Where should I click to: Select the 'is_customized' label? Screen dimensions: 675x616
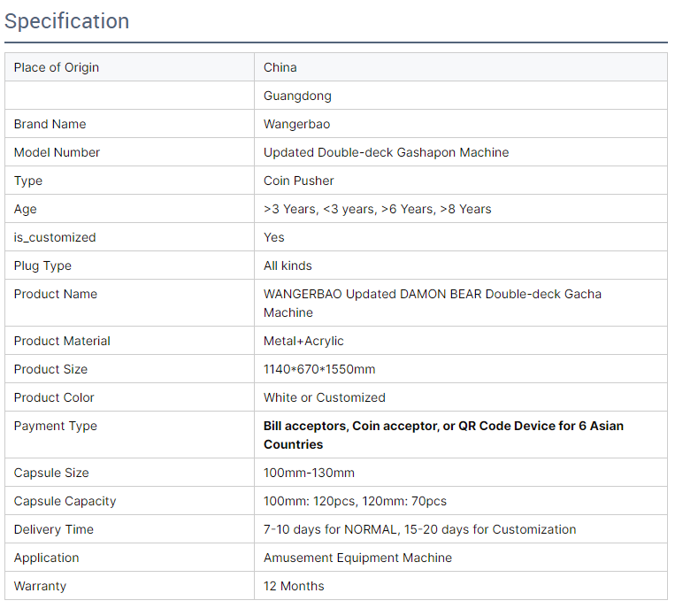[x=55, y=237]
